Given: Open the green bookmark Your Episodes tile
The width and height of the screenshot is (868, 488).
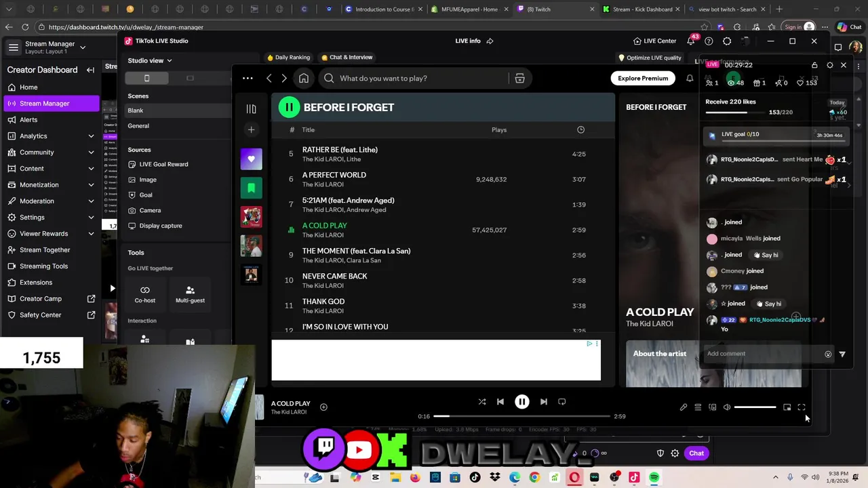Looking at the screenshot, I should (251, 188).
